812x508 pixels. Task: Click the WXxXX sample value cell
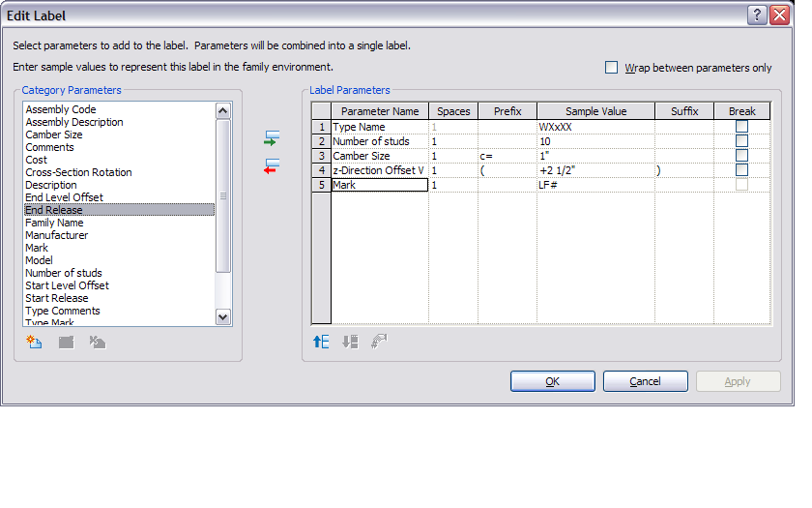pos(596,127)
